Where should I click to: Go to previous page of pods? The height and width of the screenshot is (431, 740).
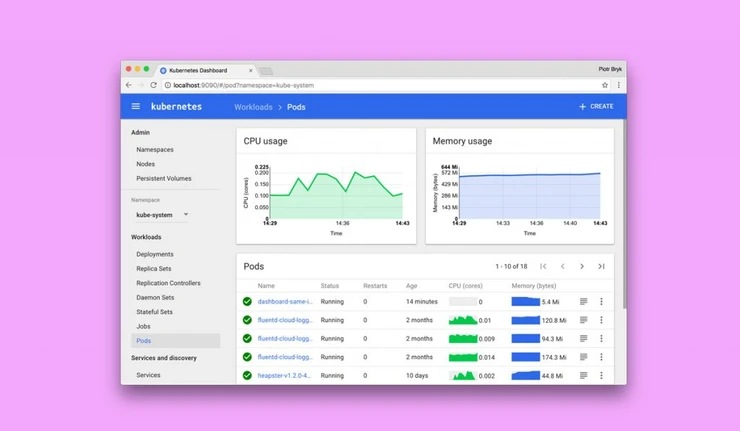pyautogui.click(x=563, y=266)
